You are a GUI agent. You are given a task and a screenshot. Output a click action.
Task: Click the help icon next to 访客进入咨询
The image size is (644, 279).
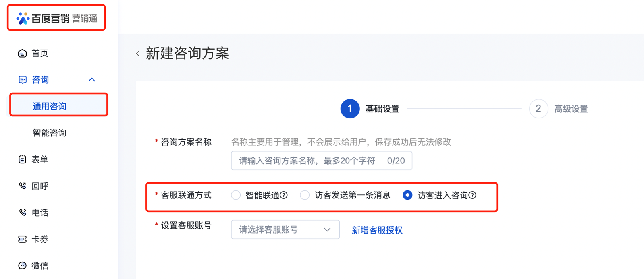pos(472,195)
